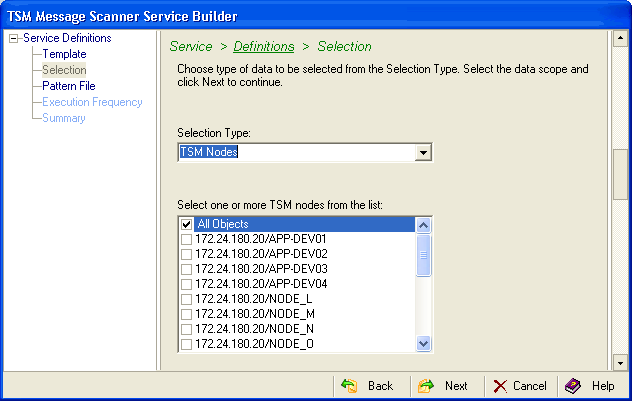632x401 pixels.
Task: Click the node list scroll down arrow
Action: (x=423, y=344)
